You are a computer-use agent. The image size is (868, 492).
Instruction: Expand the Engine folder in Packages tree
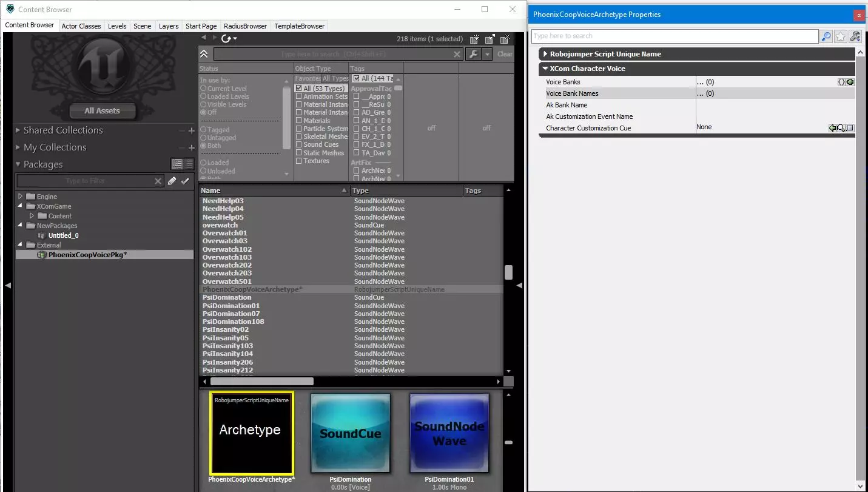(20, 197)
